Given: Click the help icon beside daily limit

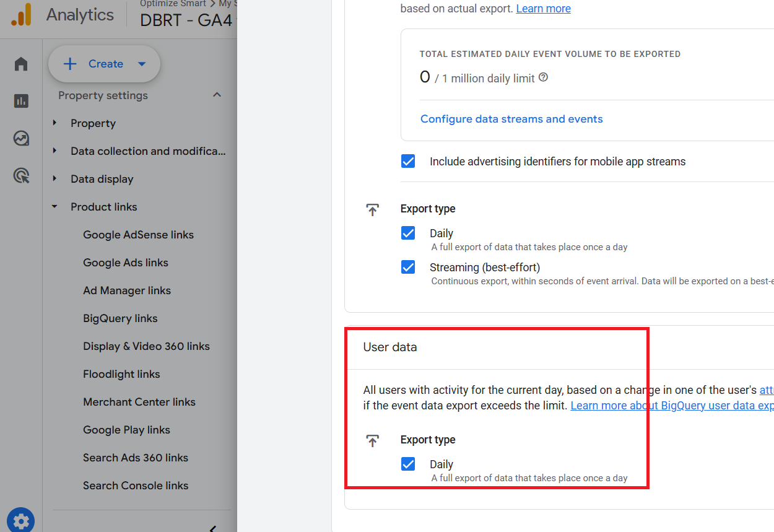Looking at the screenshot, I should 543,77.
